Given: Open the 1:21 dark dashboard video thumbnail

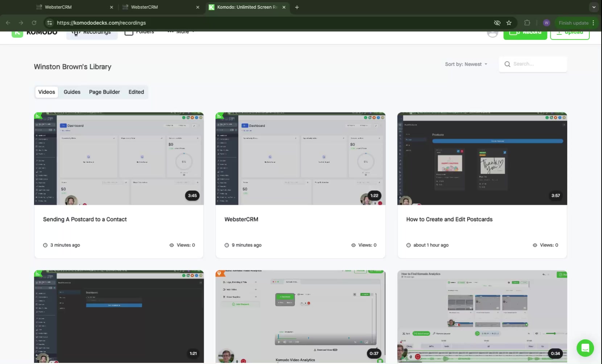Looking at the screenshot, I should click(119, 317).
